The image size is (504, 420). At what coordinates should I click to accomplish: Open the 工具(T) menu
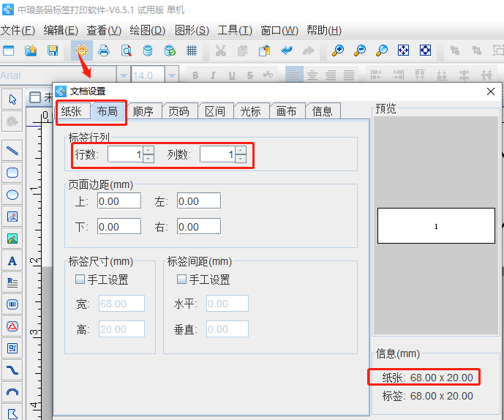coord(235,31)
